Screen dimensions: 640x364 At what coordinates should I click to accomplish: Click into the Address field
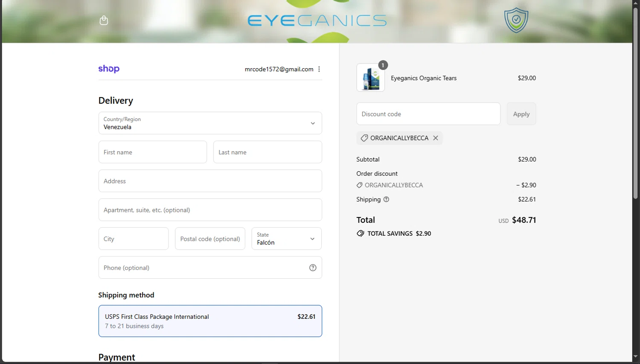pos(210,181)
